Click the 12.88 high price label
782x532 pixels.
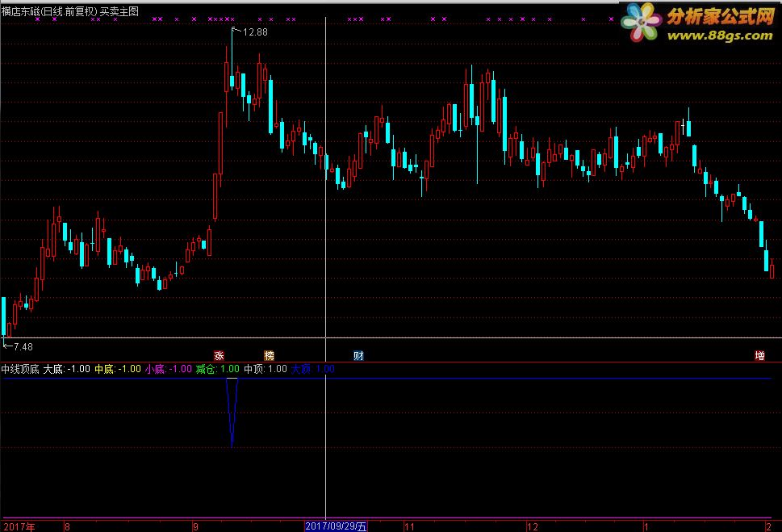tap(255, 32)
